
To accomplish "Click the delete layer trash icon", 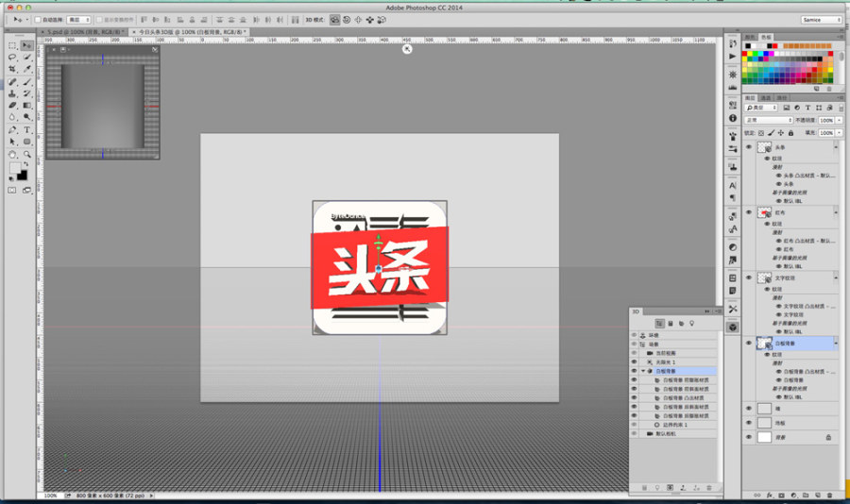I will 829,496.
